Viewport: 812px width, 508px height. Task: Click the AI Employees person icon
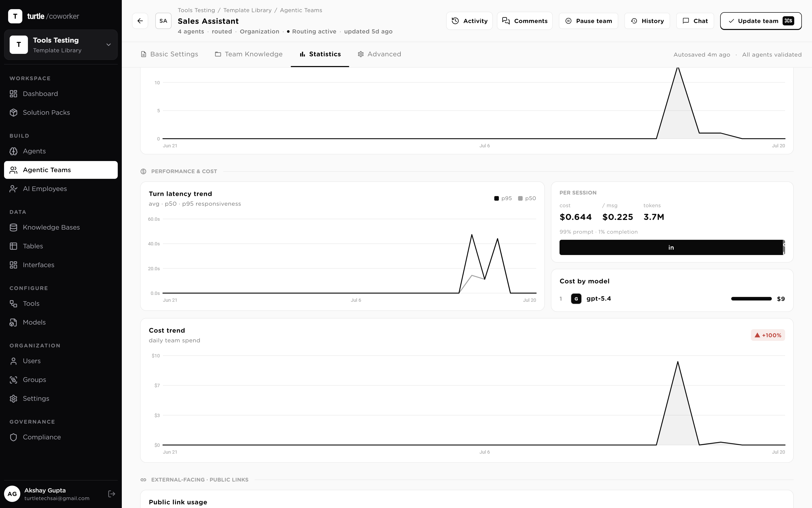pos(13,189)
